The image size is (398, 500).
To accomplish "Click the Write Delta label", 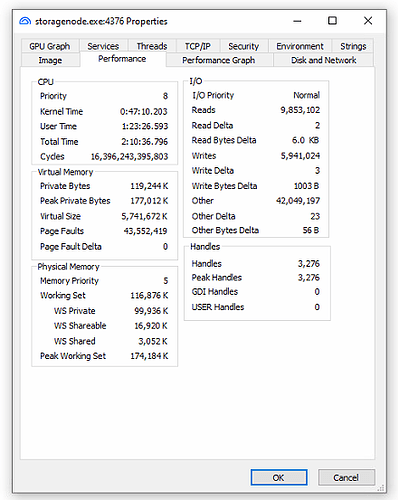I will tap(213, 171).
